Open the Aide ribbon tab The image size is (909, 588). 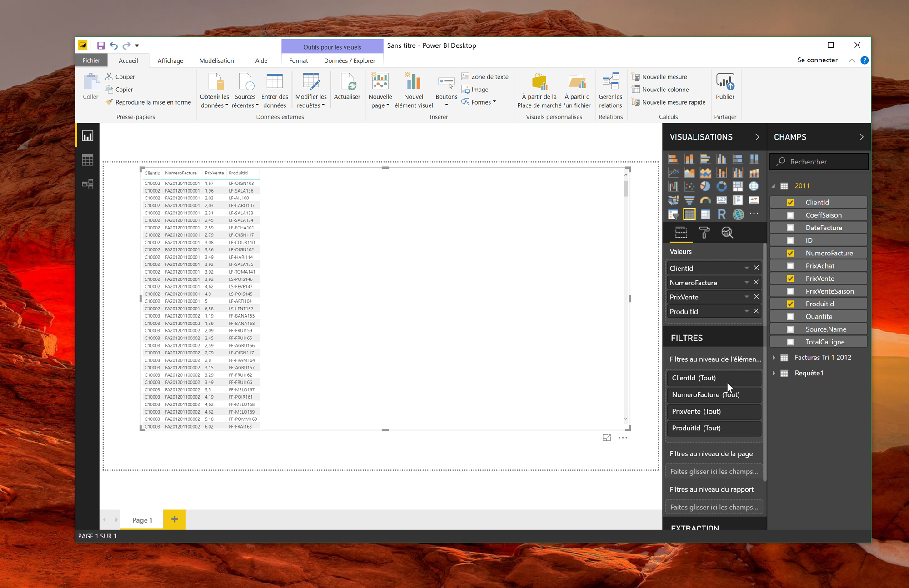coord(261,60)
